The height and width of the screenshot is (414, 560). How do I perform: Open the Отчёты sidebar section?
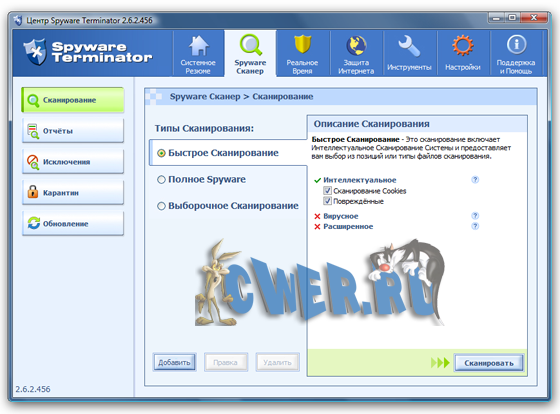73,131
